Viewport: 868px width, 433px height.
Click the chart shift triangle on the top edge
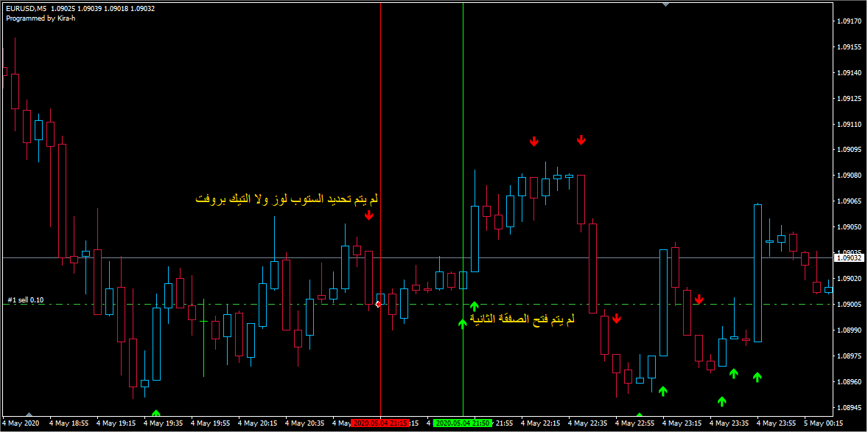666,4
